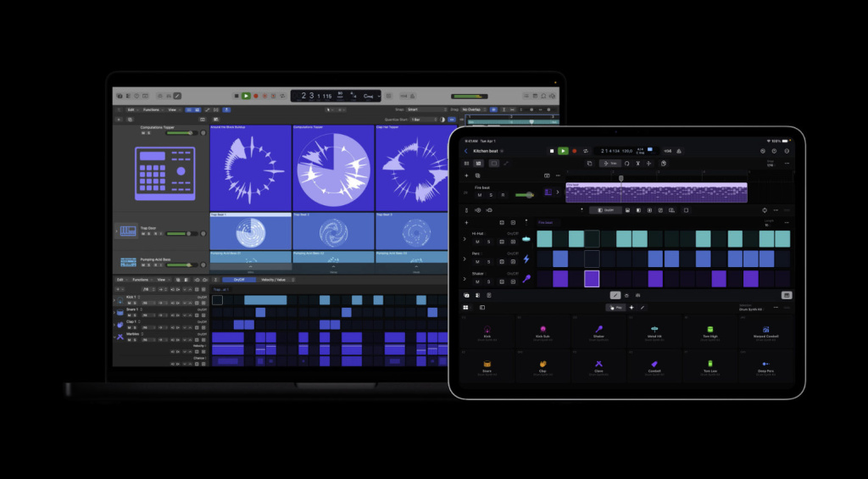Adjust the Computations Topper track volume slider
Image resolution: width=868 pixels, height=479 pixels.
[180, 133]
